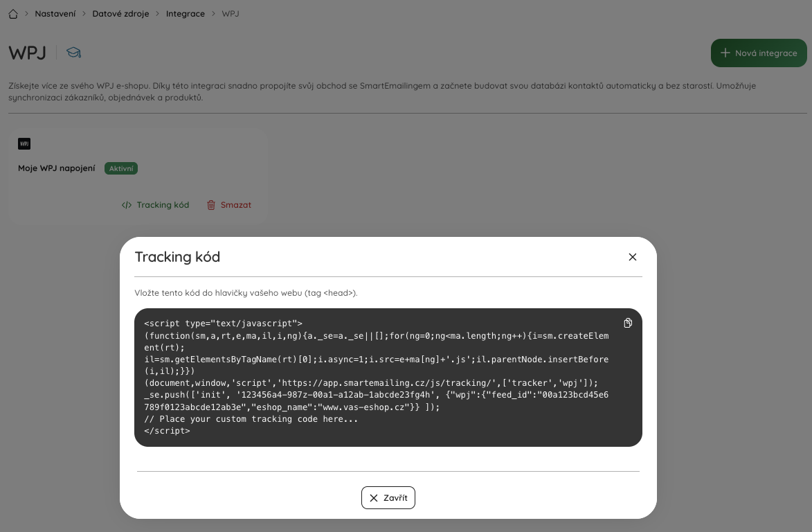Image resolution: width=812 pixels, height=532 pixels.
Task: Click the closing </script> line
Action: pos(168,431)
